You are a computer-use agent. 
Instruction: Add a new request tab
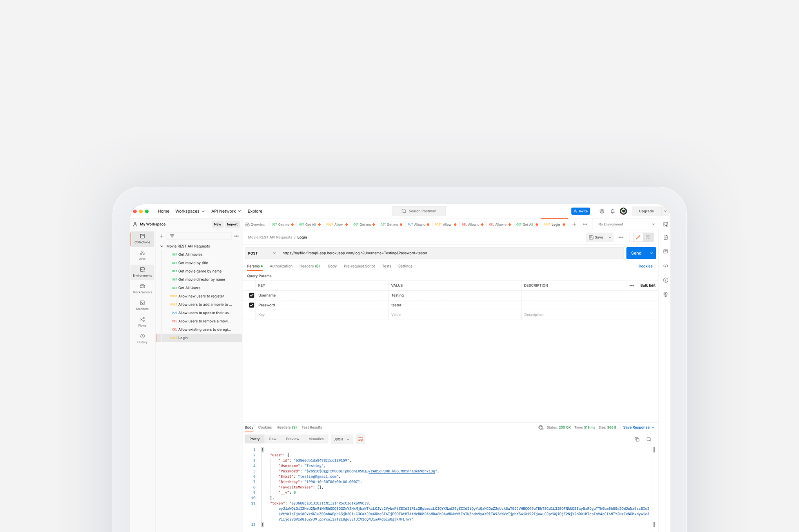point(574,224)
